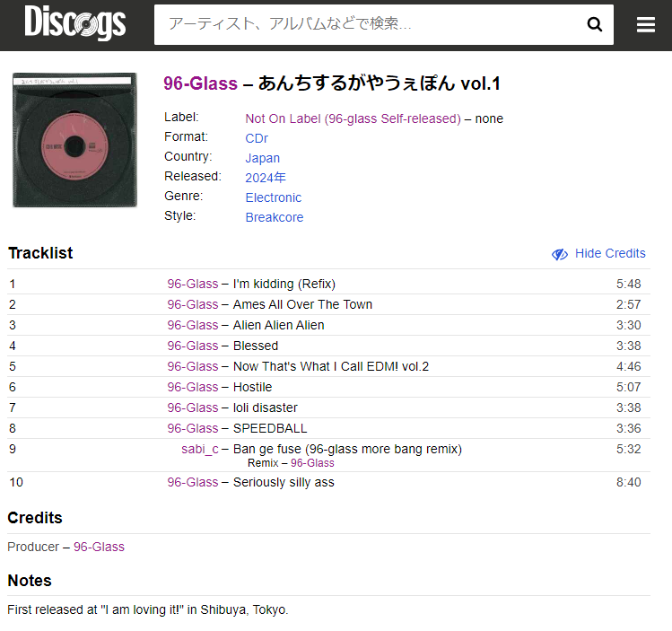Click track title "Now That's What I Call EDM! vol.2"

pos(331,366)
